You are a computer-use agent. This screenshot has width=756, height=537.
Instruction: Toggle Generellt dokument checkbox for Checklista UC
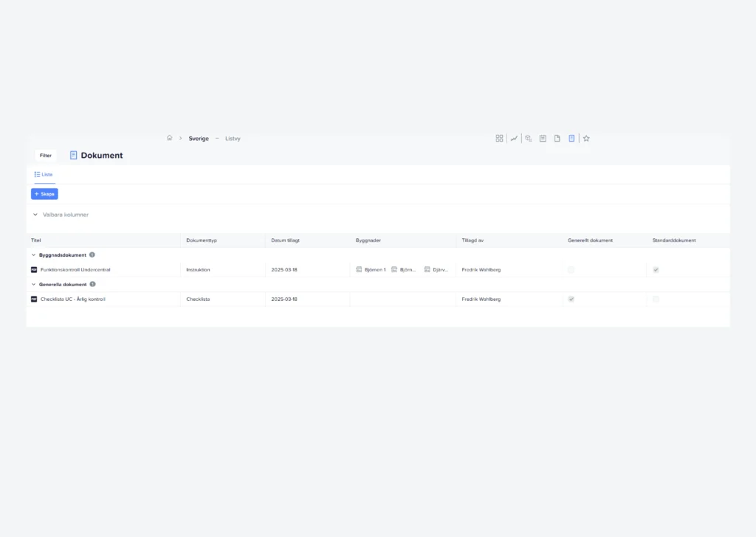pos(571,299)
